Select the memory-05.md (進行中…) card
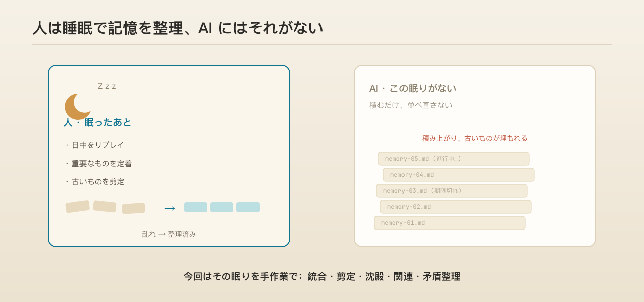 coord(454,159)
